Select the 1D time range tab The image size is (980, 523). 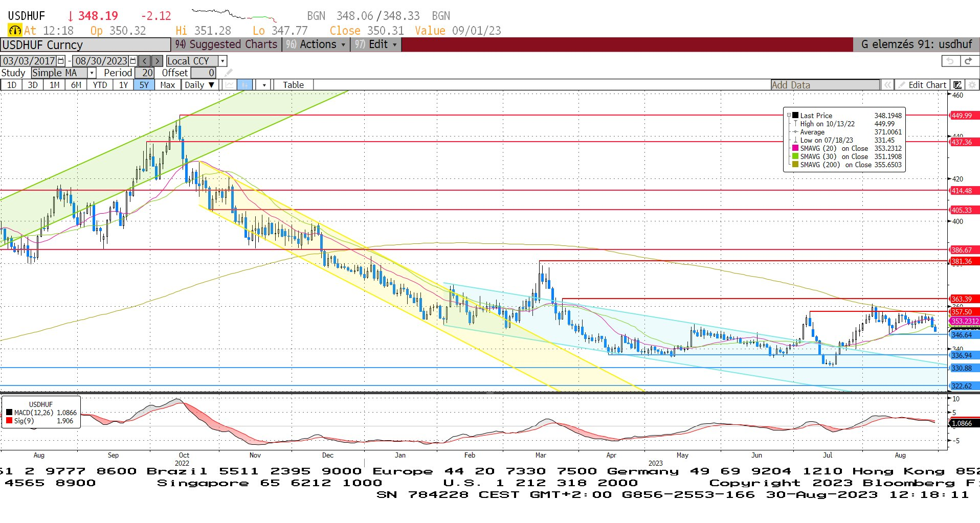(x=11, y=85)
